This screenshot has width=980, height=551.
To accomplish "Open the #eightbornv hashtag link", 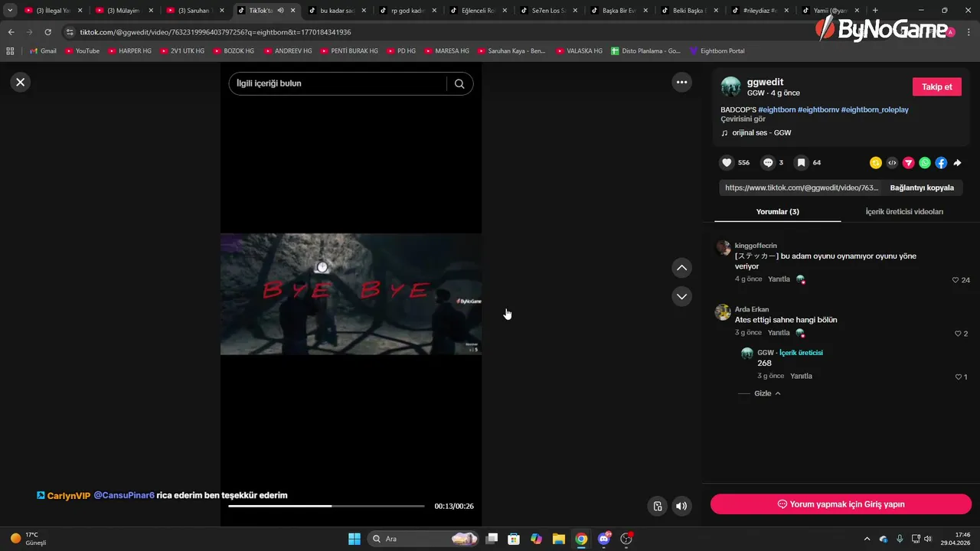I will click(818, 109).
